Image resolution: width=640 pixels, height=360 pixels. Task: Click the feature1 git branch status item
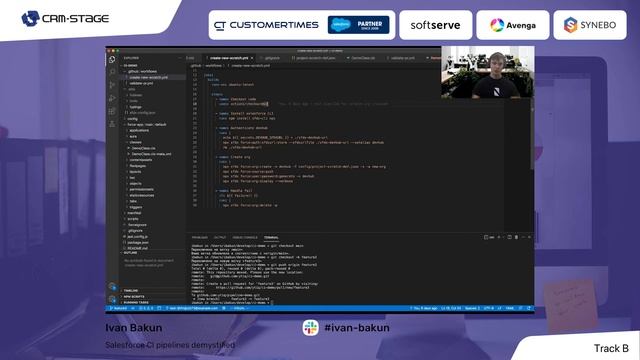(118, 308)
